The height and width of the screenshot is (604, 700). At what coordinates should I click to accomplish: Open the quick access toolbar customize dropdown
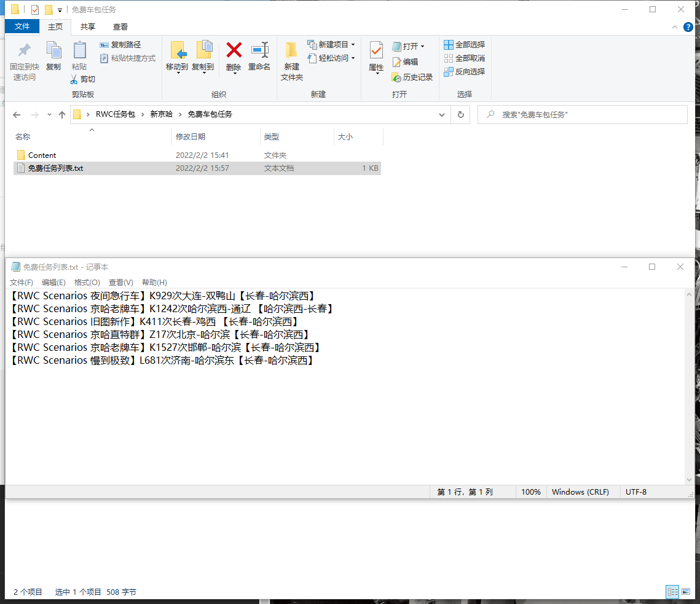(x=60, y=10)
